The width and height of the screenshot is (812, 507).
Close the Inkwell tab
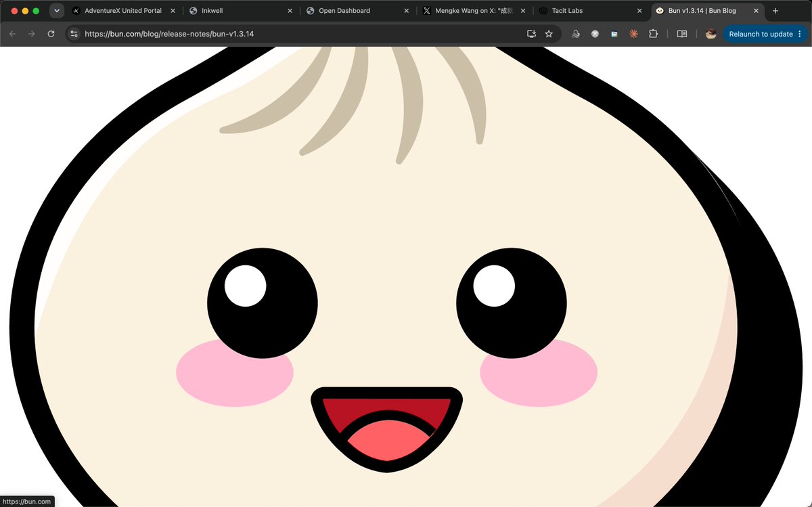[290, 11]
